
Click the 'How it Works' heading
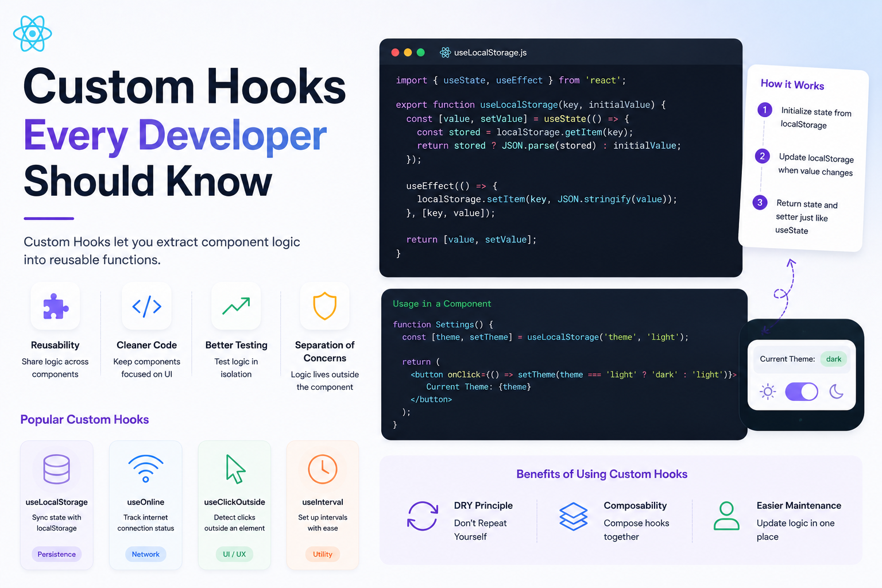coord(792,84)
